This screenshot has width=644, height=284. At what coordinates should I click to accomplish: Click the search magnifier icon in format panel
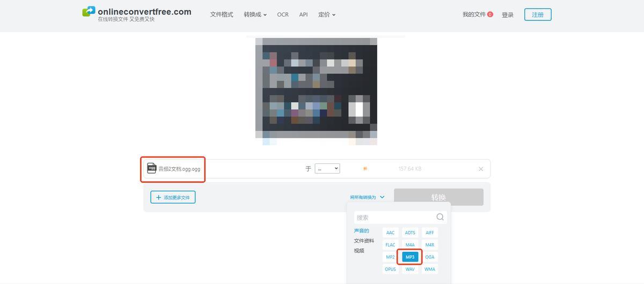(440, 217)
